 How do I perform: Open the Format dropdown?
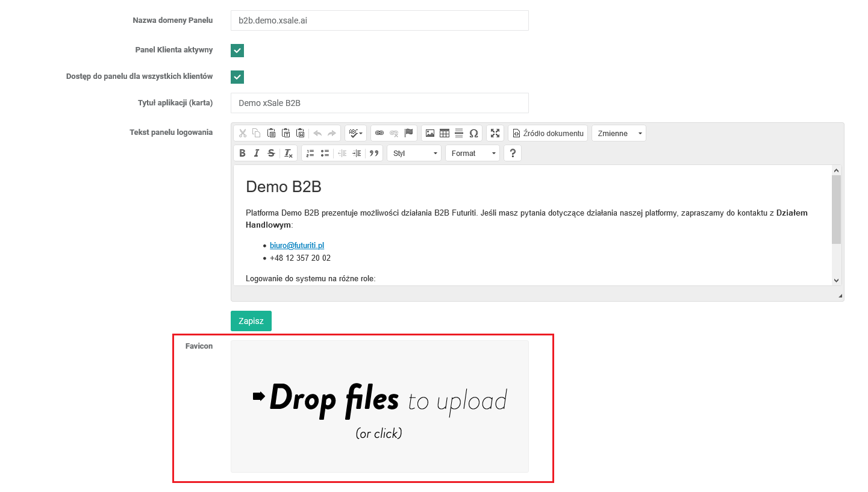pos(472,153)
